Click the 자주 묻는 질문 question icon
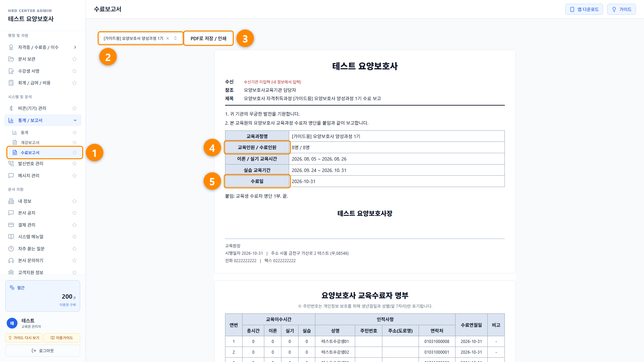Viewport: 644px width, 362px height. tap(11, 249)
